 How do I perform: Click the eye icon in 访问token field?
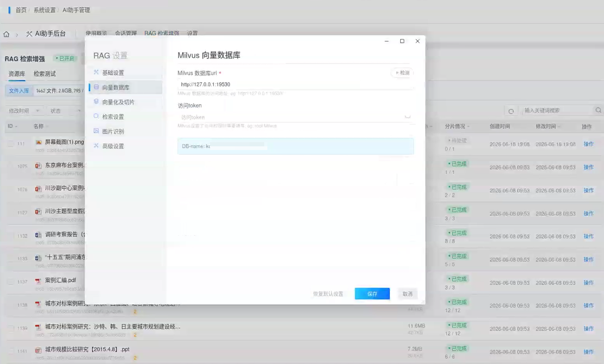(x=407, y=117)
